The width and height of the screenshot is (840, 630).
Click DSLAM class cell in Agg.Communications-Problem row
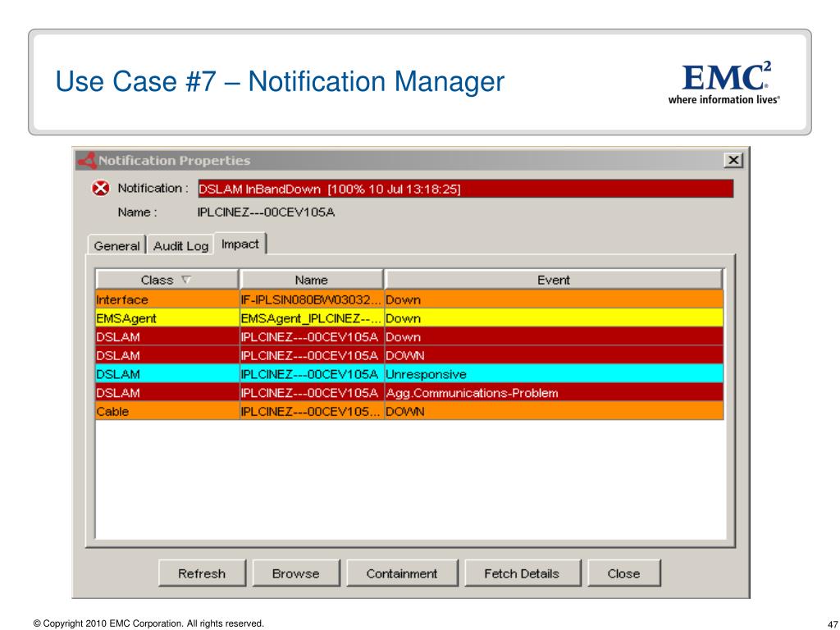point(167,393)
